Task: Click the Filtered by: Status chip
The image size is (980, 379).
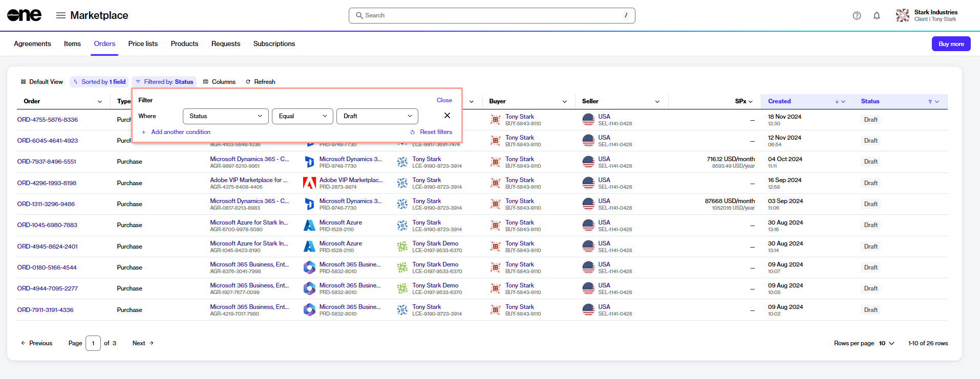Action: click(x=164, y=82)
